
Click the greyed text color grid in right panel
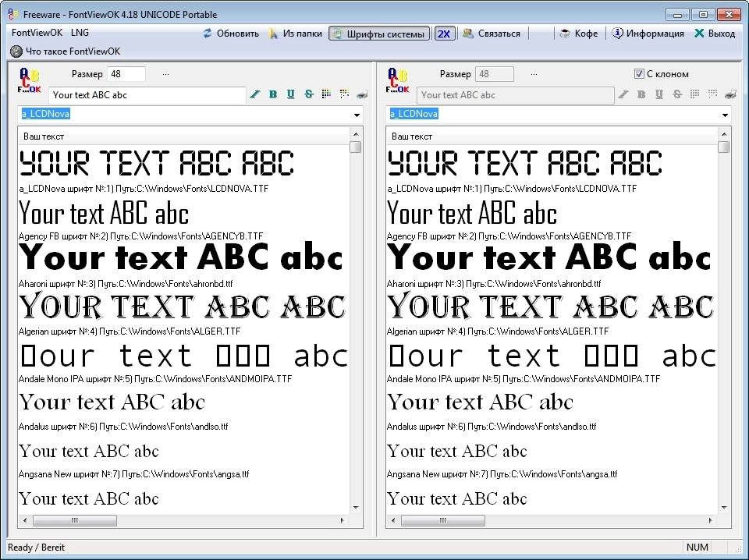point(694,94)
